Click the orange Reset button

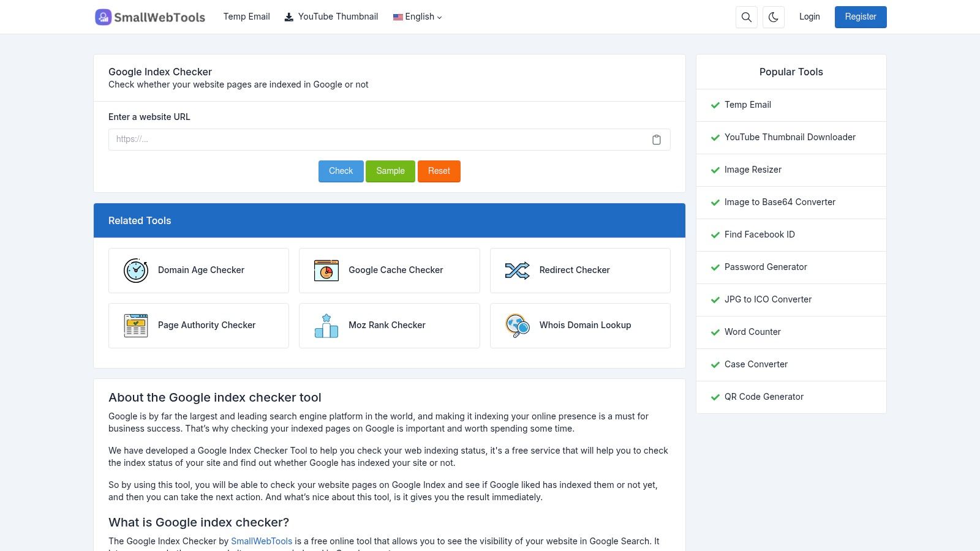coord(439,171)
